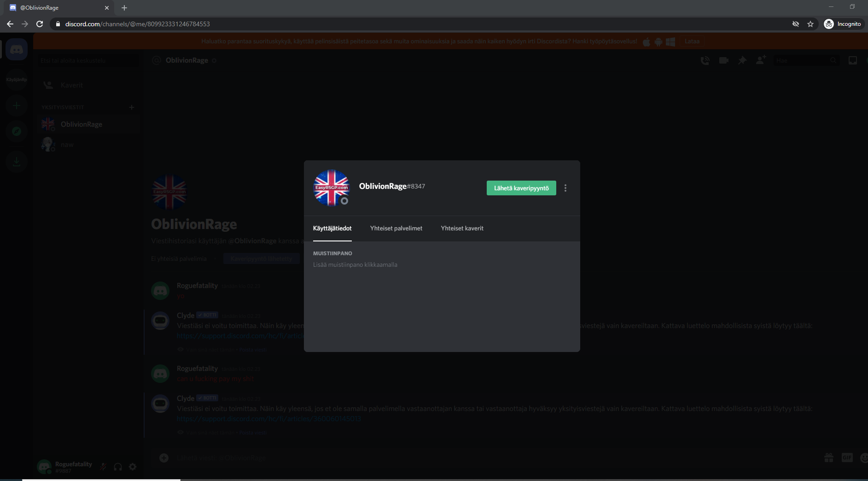This screenshot has height=481, width=868.
Task: Open more options on OblivionRage's profile
Action: point(565,188)
